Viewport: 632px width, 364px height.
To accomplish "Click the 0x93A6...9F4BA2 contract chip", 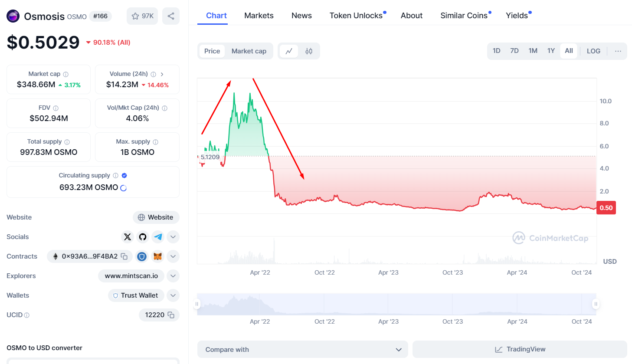I will pos(89,256).
